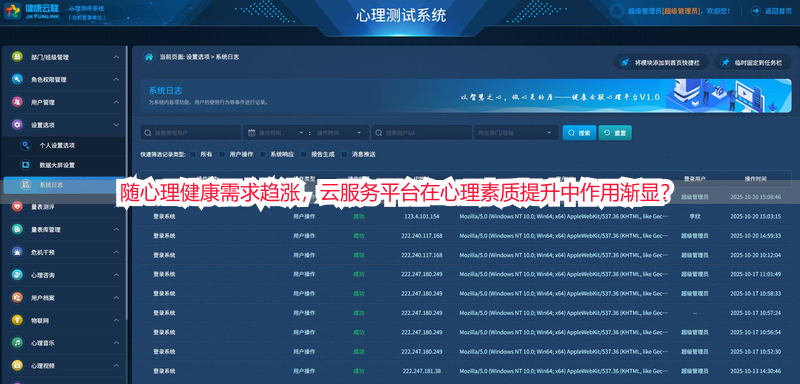Viewport: 800px width, 384px height.
Task: Expand the 用户档案 chevron
Action: (x=116, y=297)
